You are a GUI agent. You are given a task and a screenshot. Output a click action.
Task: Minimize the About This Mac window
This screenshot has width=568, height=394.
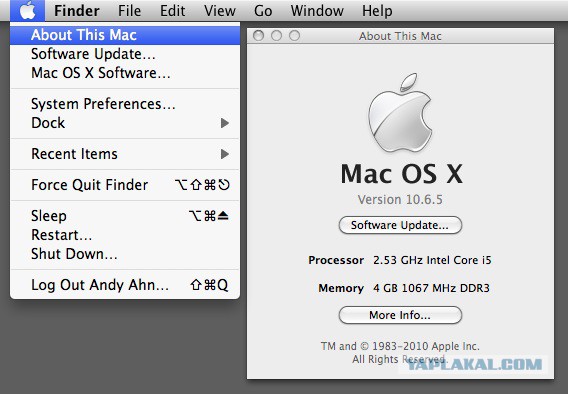click(276, 36)
